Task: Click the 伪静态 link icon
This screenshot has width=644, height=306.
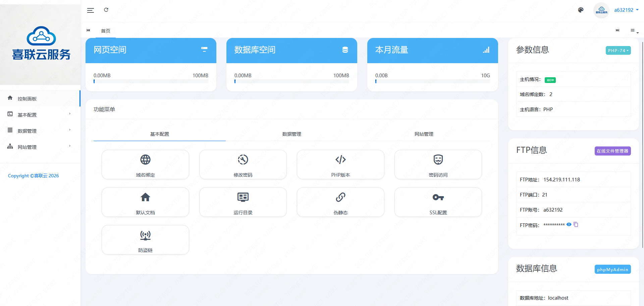Action: click(x=340, y=198)
